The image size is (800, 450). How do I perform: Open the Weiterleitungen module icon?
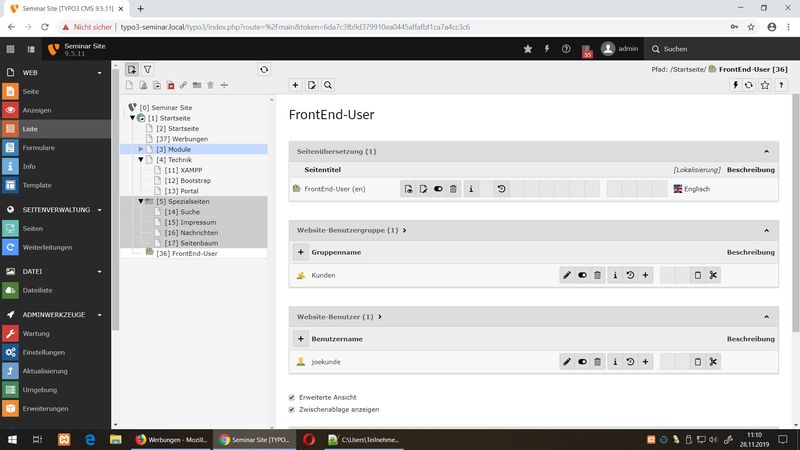pos(10,247)
